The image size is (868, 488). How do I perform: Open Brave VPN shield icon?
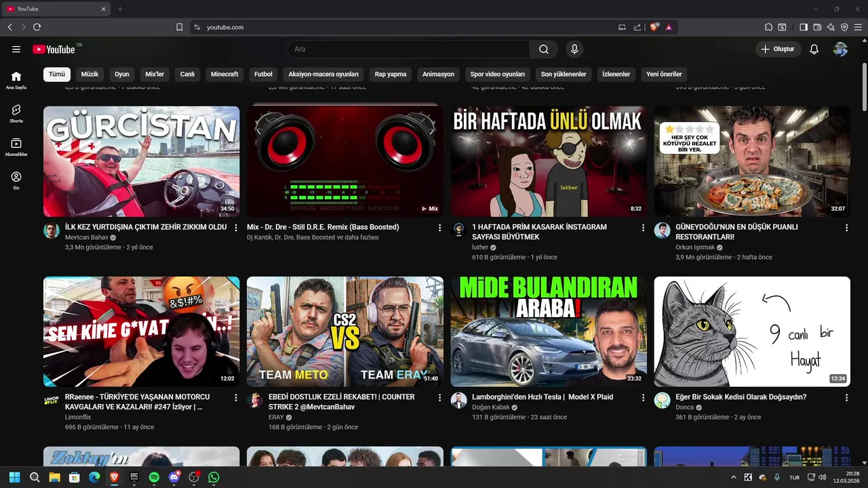point(844,27)
